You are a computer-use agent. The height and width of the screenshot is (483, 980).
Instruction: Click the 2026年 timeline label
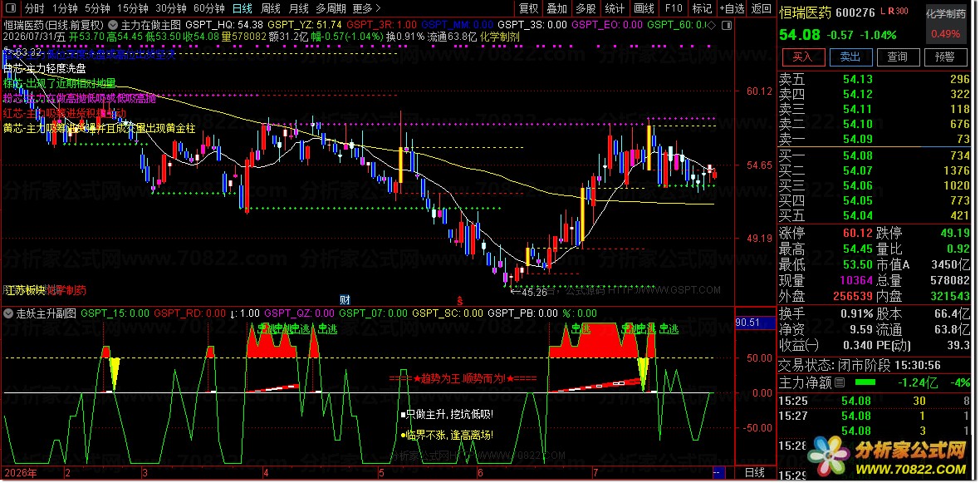tap(20, 473)
